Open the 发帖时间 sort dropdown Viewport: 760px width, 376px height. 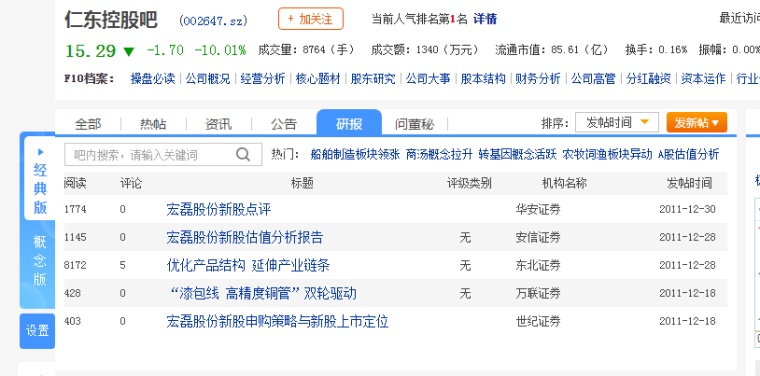coord(617,123)
